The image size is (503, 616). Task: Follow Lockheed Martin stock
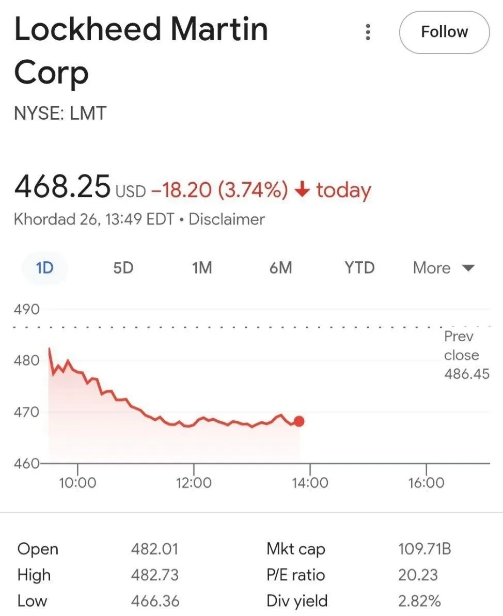click(x=444, y=32)
